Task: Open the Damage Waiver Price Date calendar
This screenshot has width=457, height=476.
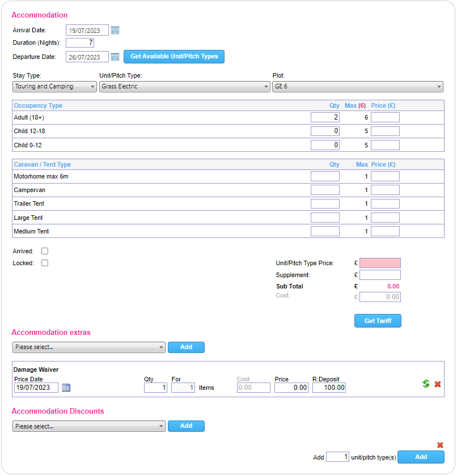Action: pos(66,388)
